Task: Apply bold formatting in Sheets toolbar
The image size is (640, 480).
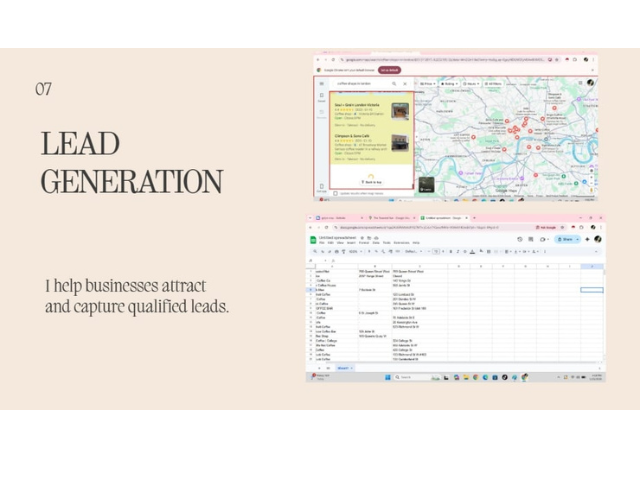Action: tap(450, 251)
